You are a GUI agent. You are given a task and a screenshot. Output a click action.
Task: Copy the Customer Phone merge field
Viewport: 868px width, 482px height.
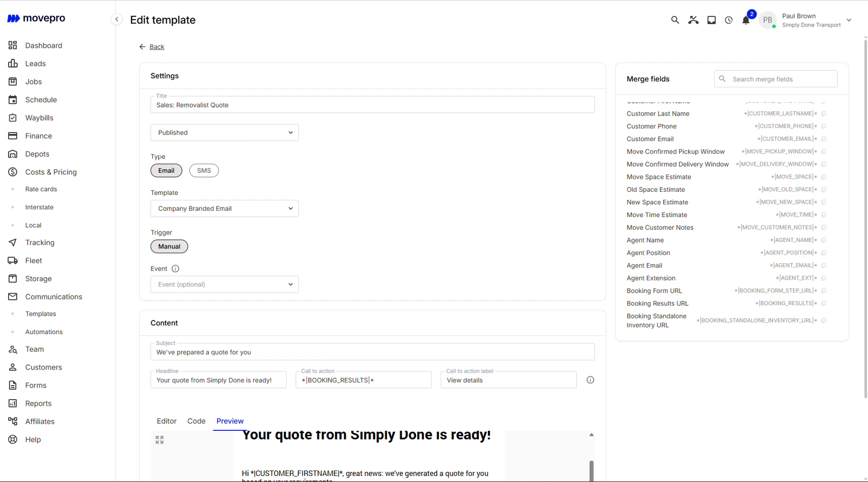[x=824, y=127]
